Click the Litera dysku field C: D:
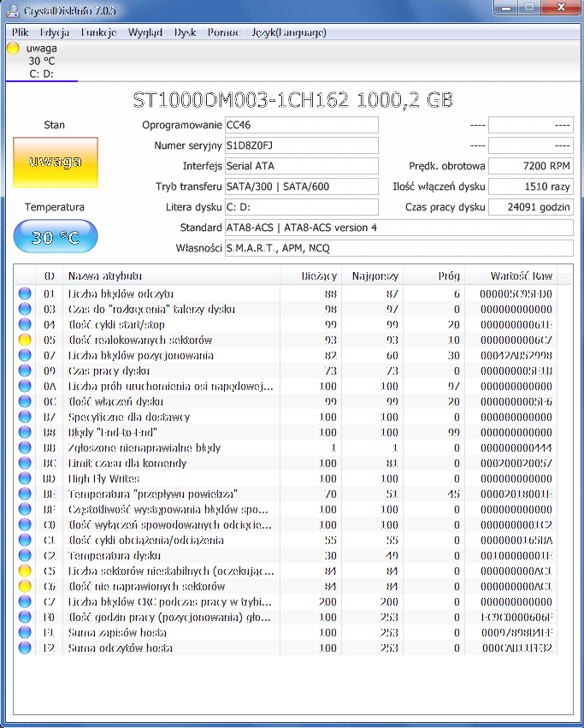This screenshot has width=584, height=728. [302, 207]
